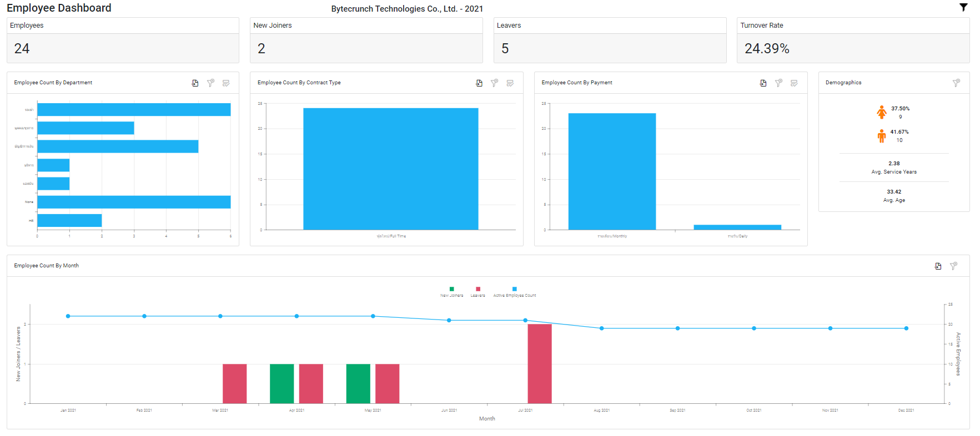Clear filter on Employee Count By Payment
980x436 pixels.
(778, 83)
